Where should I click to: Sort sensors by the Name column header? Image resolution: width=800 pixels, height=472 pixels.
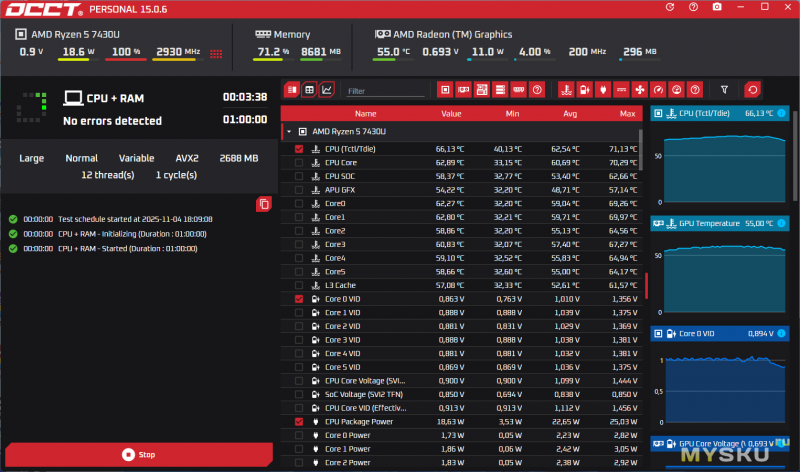[365, 113]
